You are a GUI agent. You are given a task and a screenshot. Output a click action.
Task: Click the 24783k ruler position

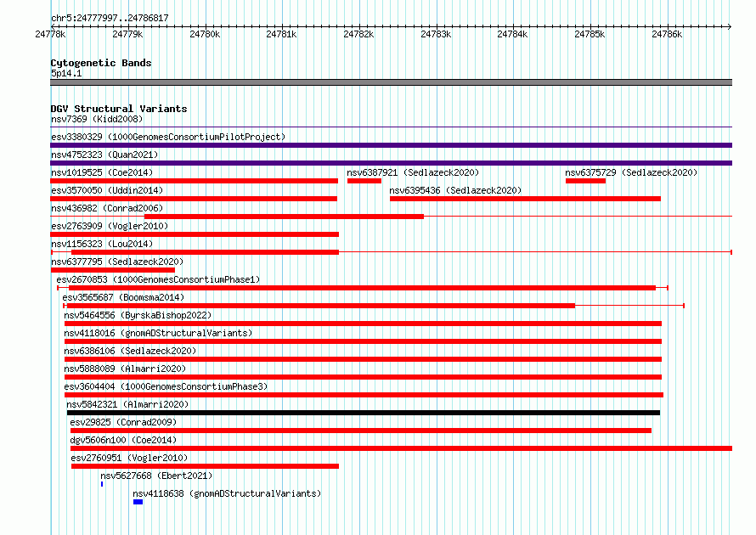[x=436, y=34]
